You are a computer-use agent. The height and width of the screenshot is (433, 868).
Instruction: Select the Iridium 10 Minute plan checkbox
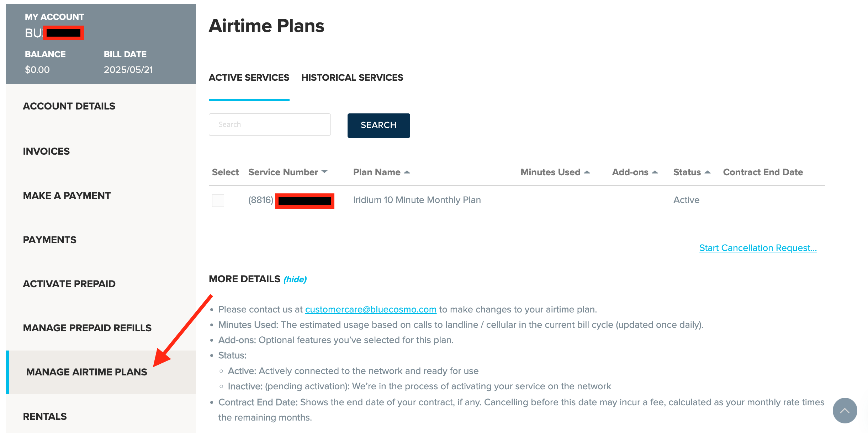218,201
